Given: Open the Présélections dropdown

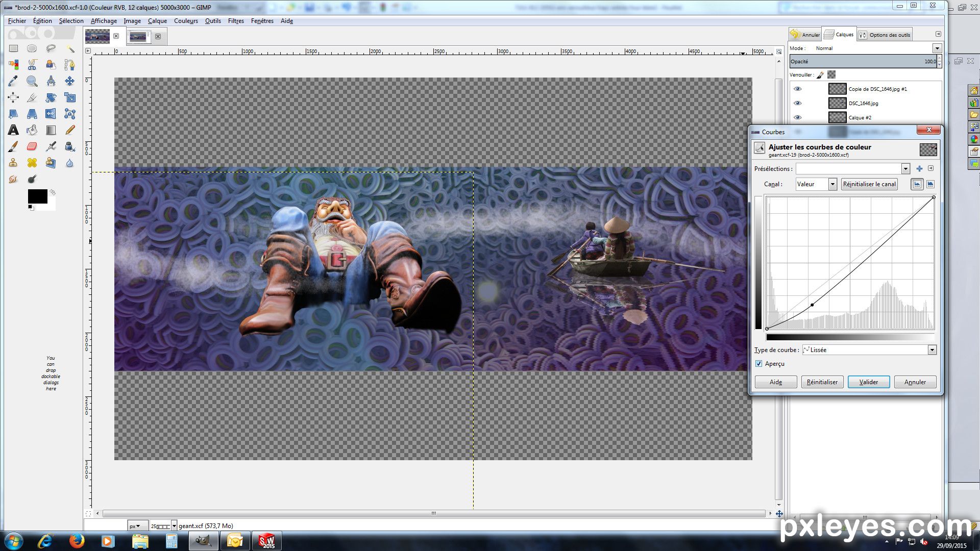Looking at the screenshot, I should click(x=905, y=169).
